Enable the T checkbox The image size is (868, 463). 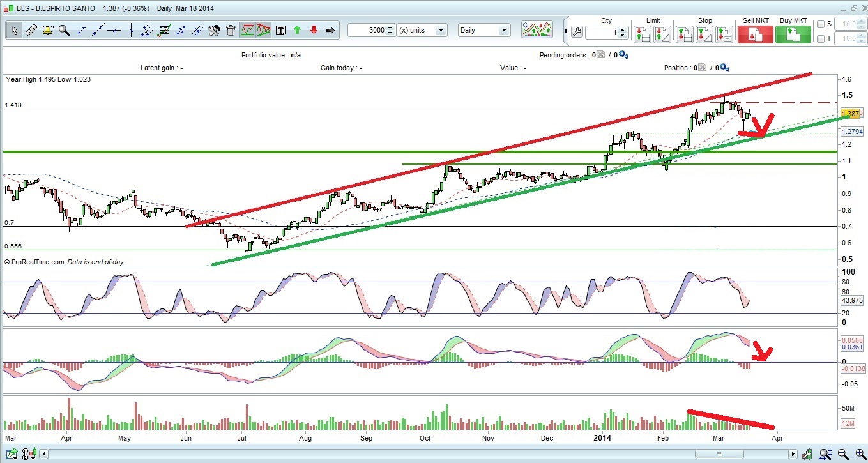pos(821,39)
